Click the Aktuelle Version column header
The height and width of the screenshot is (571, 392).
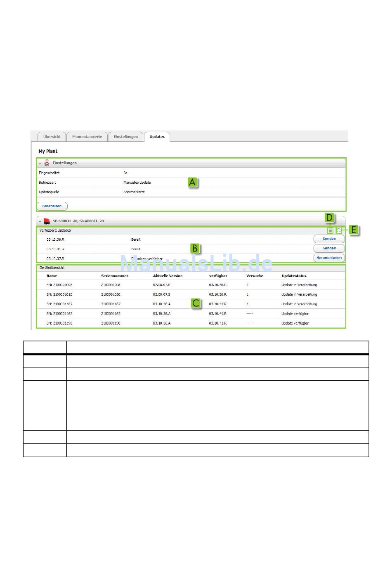pyautogui.click(x=168, y=276)
